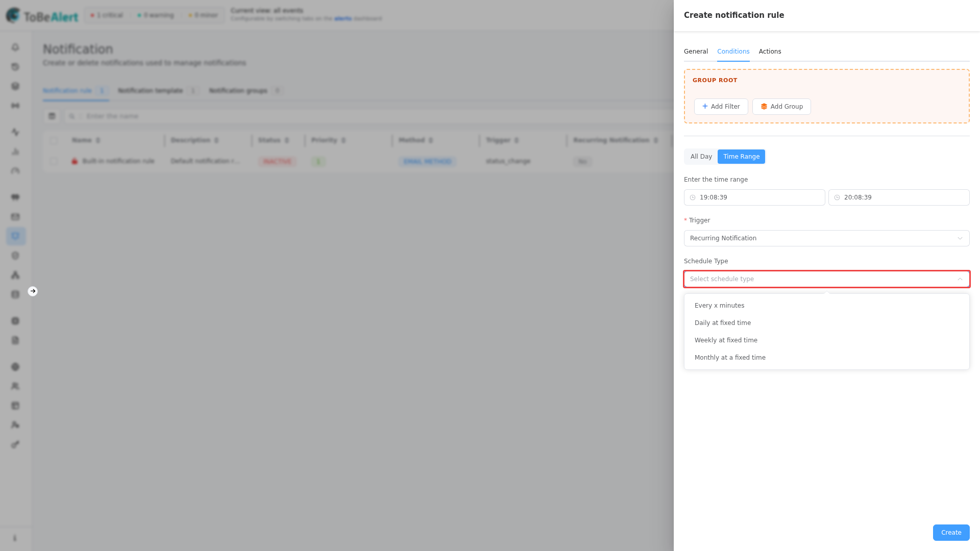Viewport: 980px width, 551px height.
Task: Click the info icon at sidebar bottom
Action: 15,538
